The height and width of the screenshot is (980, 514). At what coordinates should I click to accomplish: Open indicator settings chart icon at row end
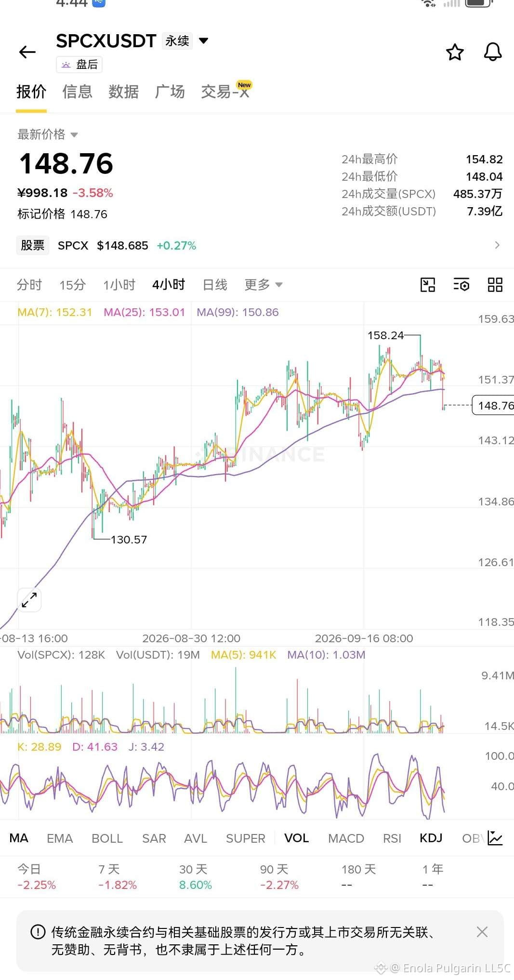[495, 838]
